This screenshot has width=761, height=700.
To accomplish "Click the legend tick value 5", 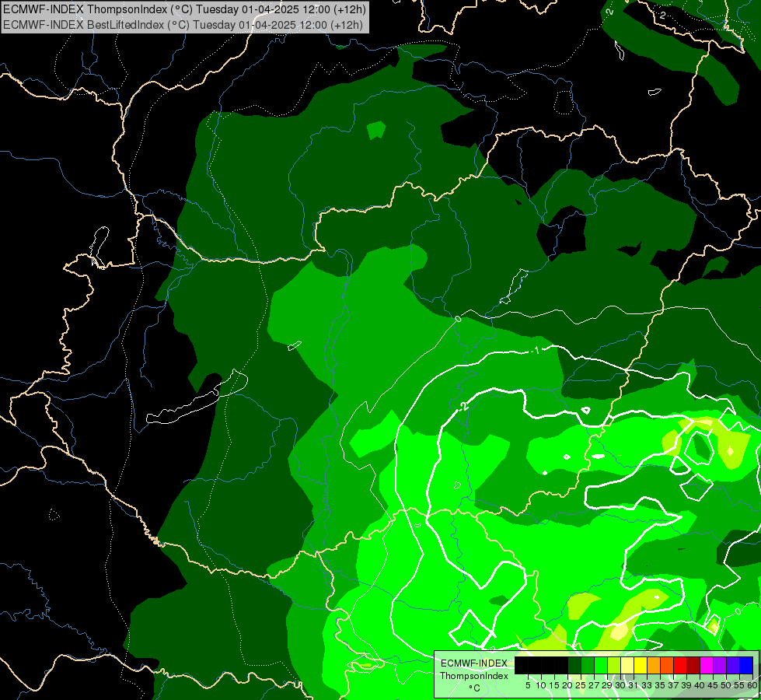I will click(528, 685).
